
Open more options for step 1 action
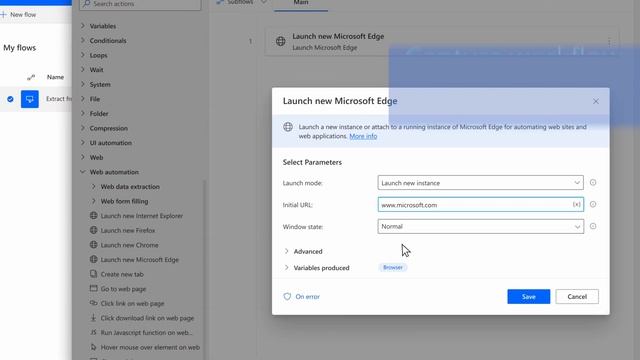click(x=609, y=42)
